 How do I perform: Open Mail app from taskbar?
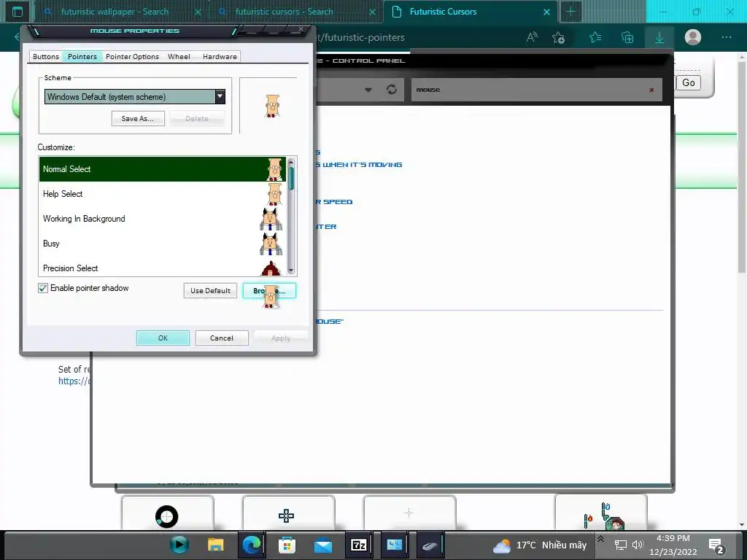(x=322, y=545)
